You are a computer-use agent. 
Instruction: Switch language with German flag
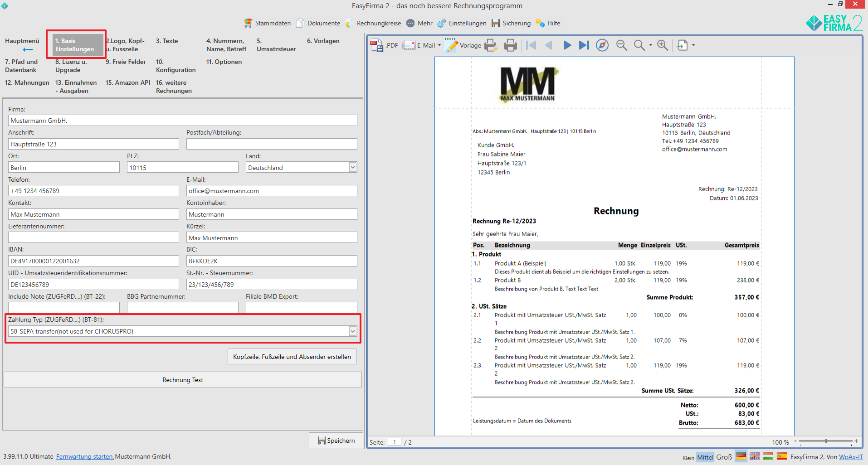[741, 456]
